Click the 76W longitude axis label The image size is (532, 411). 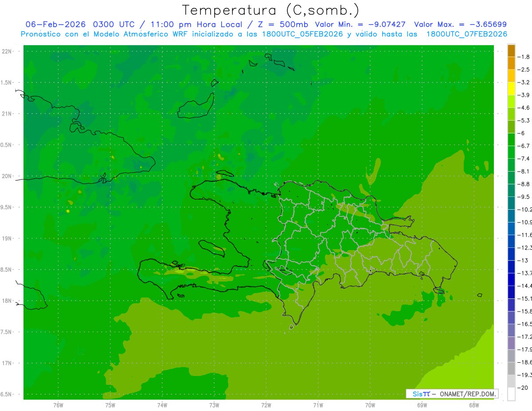pyautogui.click(x=58, y=405)
